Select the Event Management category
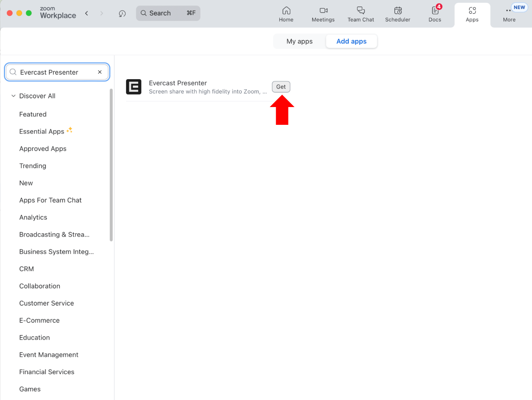Image resolution: width=532 pixels, height=400 pixels. tap(49, 355)
